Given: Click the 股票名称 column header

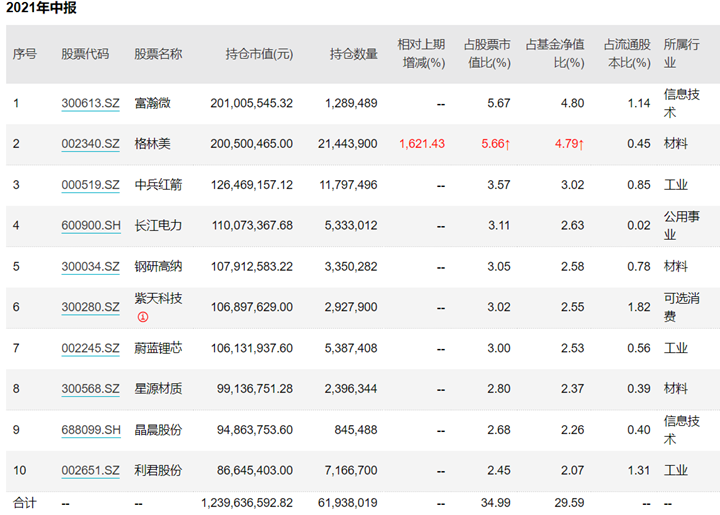Looking at the screenshot, I should pos(158,54).
